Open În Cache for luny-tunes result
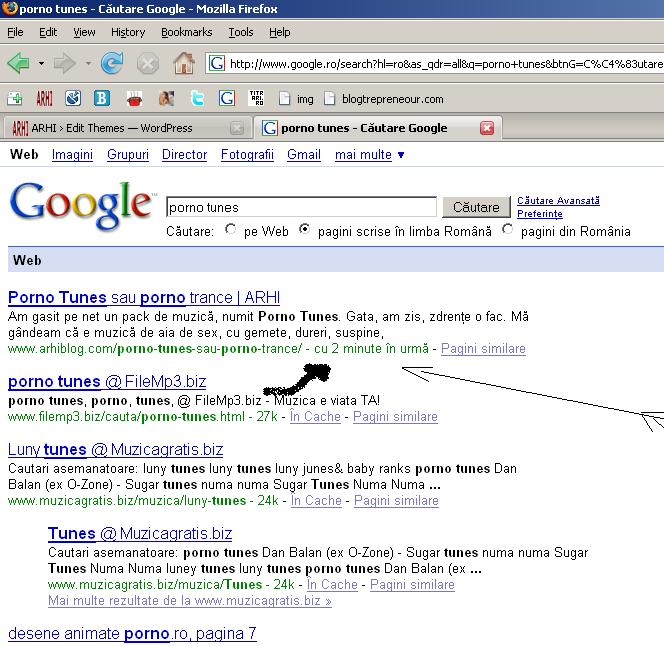Viewport: 664px width, 646px height. pyautogui.click(x=316, y=501)
